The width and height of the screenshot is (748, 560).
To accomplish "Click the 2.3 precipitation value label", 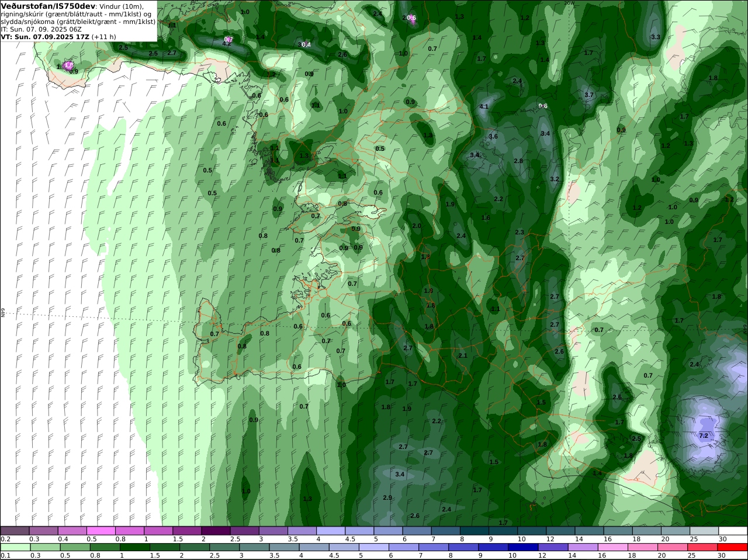I will coord(520,232).
